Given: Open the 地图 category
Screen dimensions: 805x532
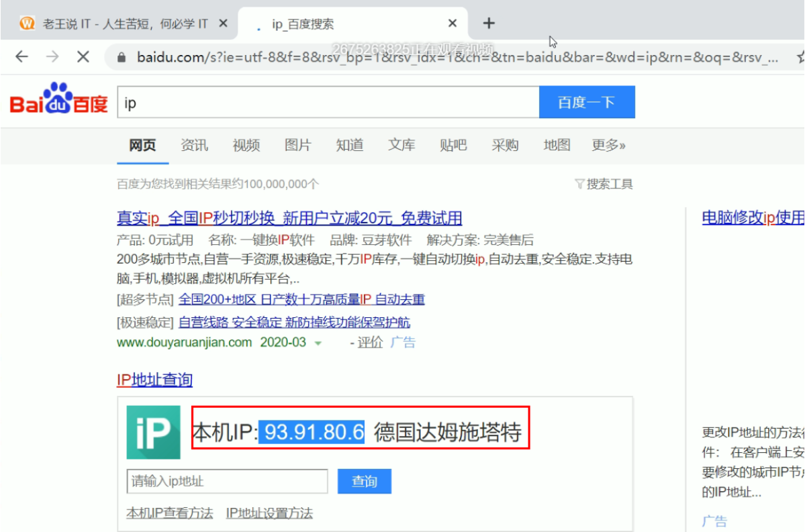Looking at the screenshot, I should tap(557, 145).
